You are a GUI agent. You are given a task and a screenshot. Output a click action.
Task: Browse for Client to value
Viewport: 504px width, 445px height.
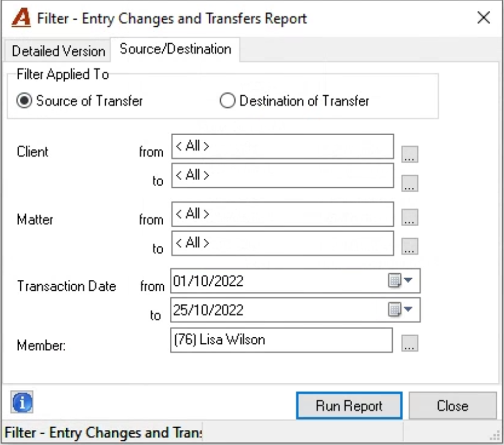pos(410,183)
